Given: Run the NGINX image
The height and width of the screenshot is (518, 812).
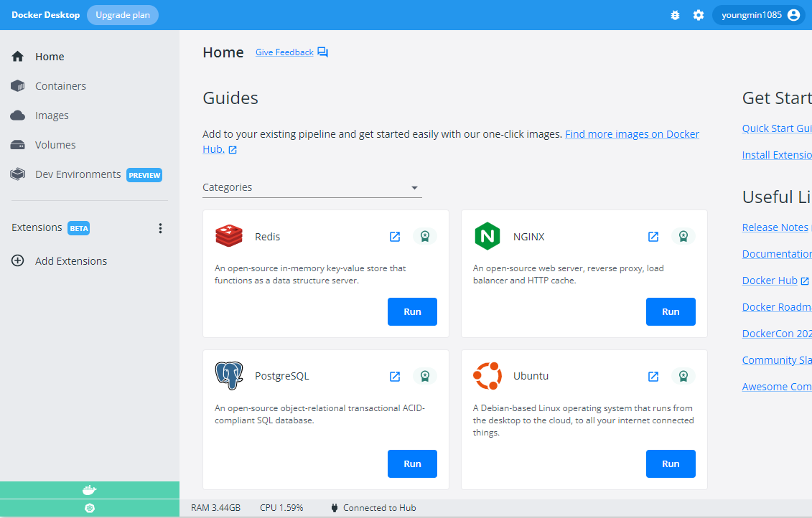Looking at the screenshot, I should [671, 311].
